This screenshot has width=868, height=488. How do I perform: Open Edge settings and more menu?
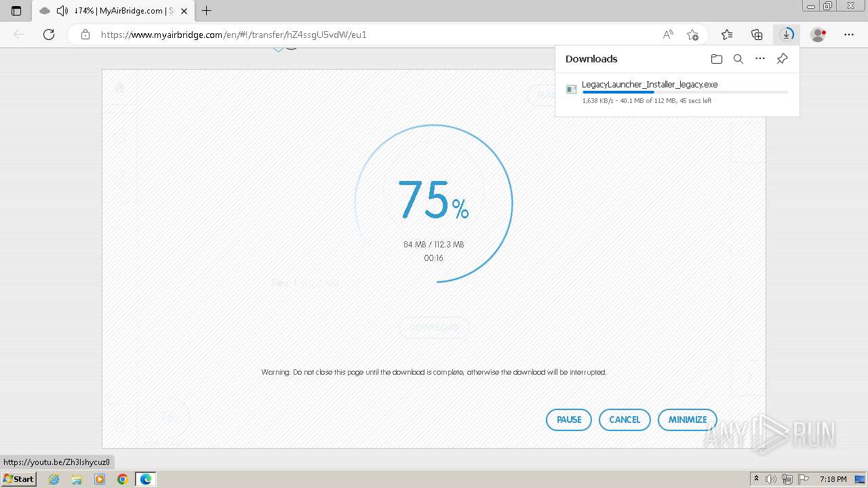(849, 35)
